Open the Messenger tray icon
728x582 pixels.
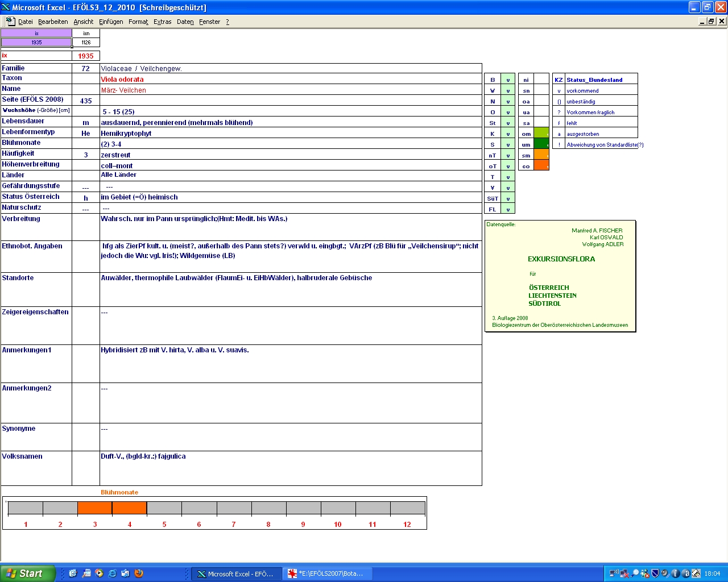pyautogui.click(x=644, y=573)
